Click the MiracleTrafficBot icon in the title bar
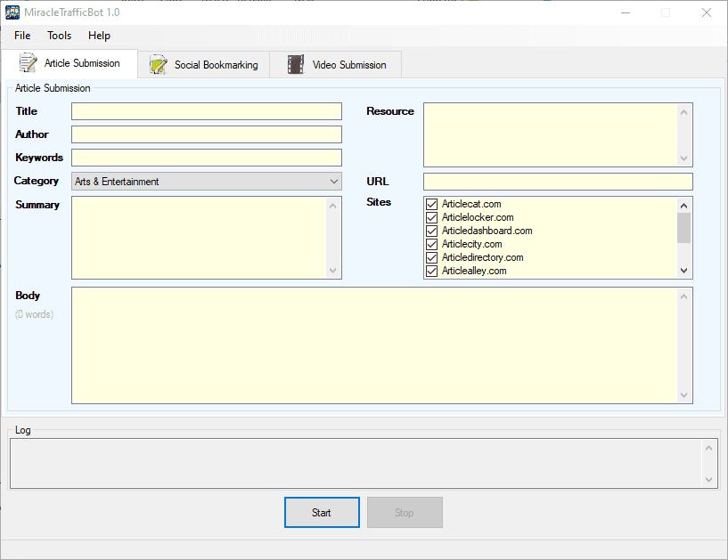 12,12
